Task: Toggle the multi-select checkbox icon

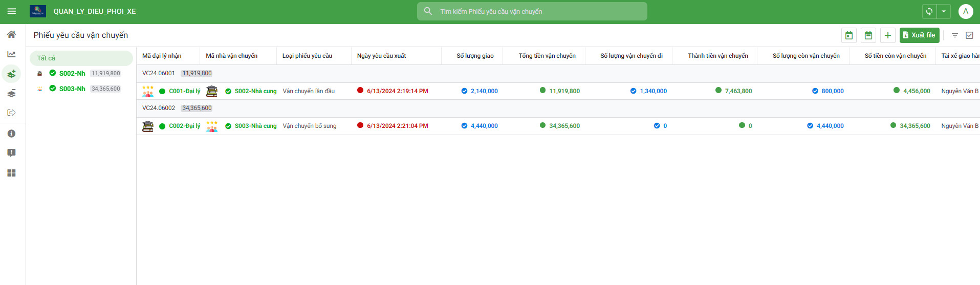Action: point(969,35)
